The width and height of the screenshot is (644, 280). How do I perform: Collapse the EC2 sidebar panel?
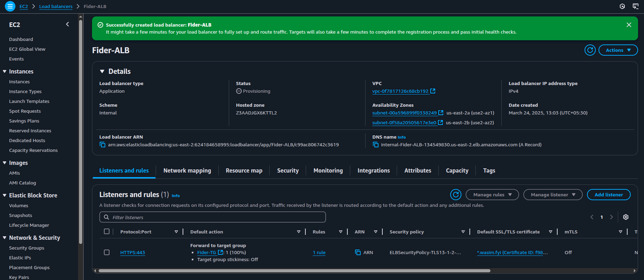click(x=68, y=24)
